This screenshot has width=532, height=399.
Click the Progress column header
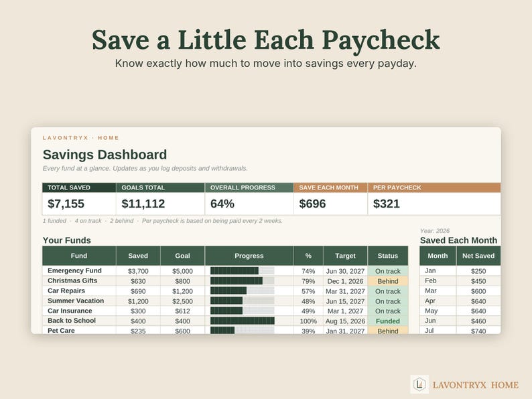[x=249, y=256]
